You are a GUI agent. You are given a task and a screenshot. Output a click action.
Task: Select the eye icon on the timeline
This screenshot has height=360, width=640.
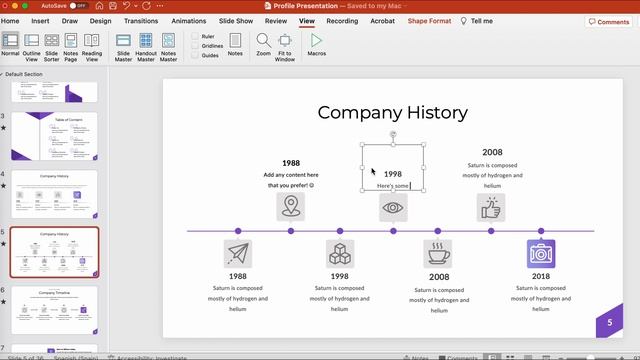393,207
